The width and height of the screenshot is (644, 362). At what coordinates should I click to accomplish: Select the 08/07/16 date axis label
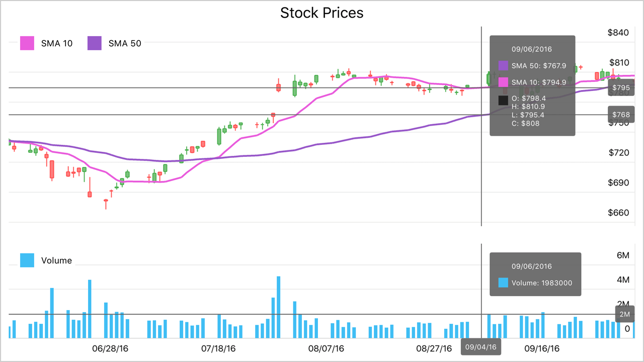[326, 348]
